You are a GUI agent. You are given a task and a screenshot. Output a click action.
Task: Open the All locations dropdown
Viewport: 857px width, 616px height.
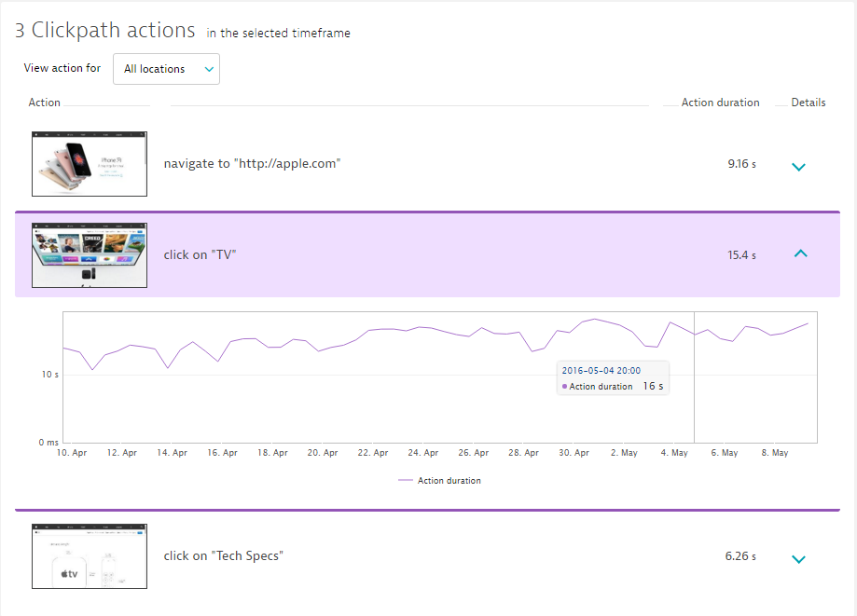(166, 69)
